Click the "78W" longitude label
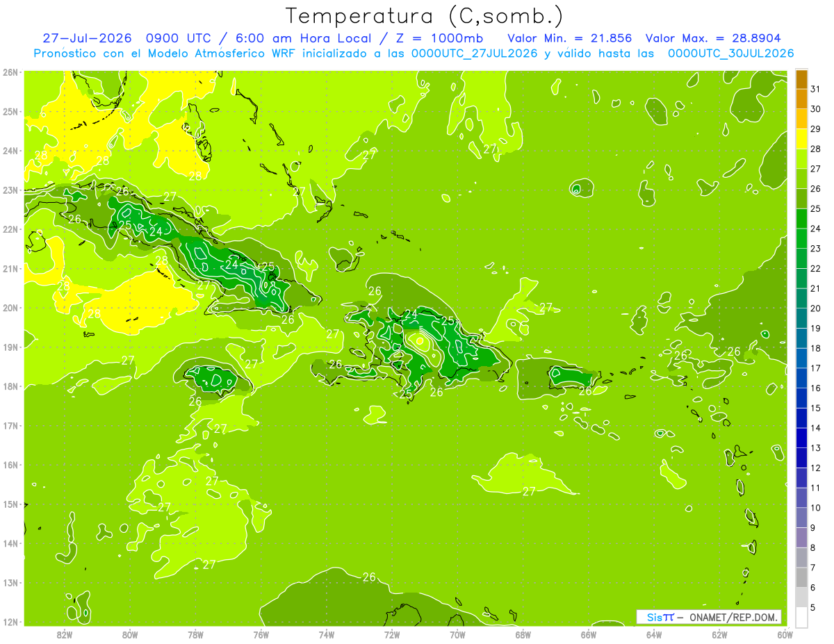Viewport: 834px width, 644px height. [x=195, y=634]
